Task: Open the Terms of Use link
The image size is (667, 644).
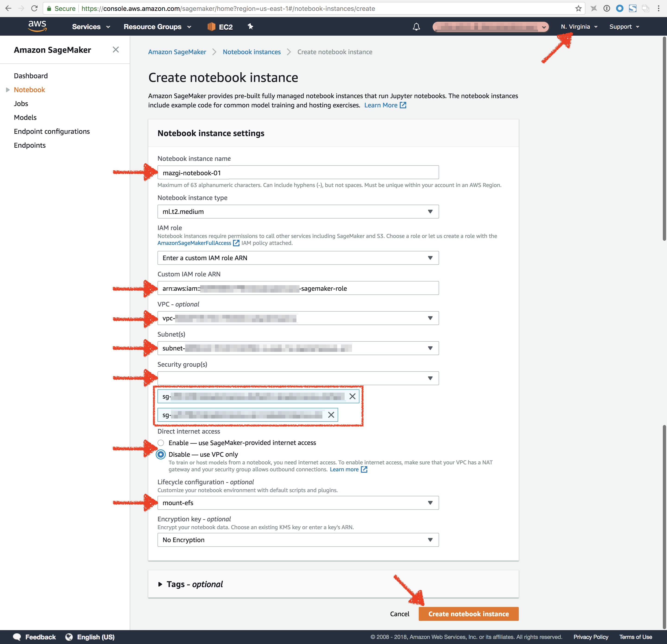Action: pyautogui.click(x=635, y=637)
